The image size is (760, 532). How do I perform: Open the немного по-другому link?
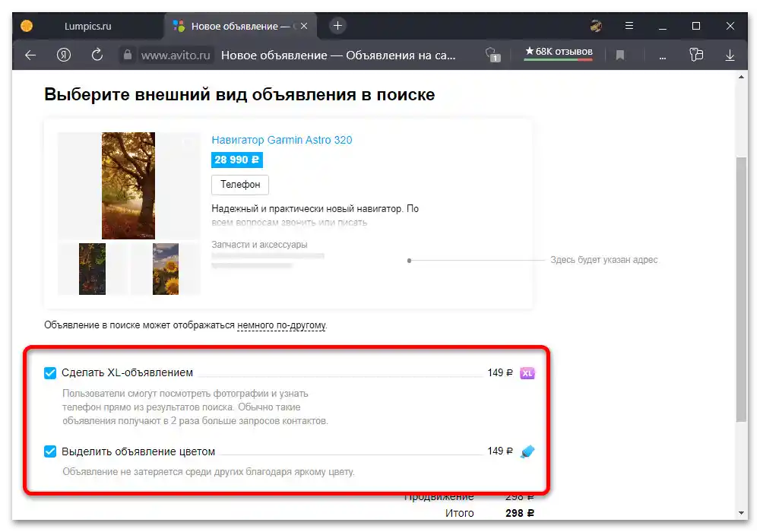[x=281, y=325]
